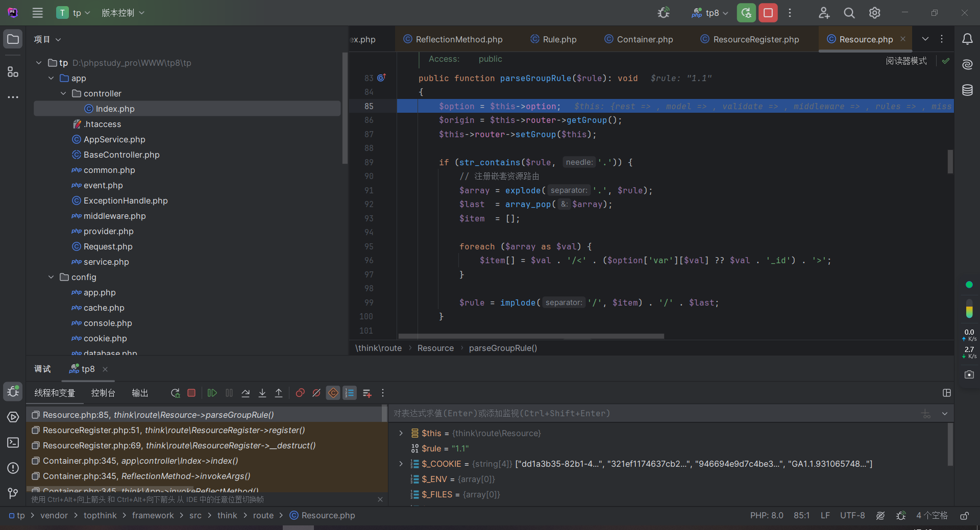Stop the debug session in debug toolbar
980x530 pixels.
tap(191, 393)
